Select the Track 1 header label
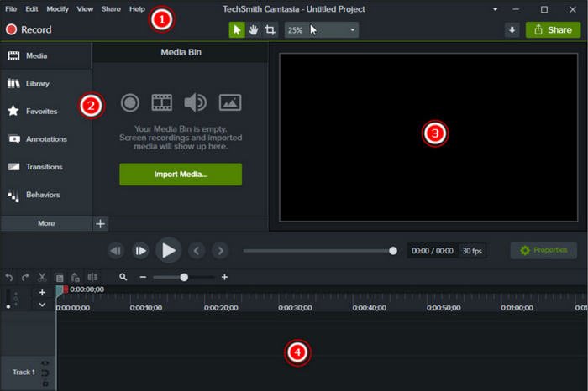 point(24,372)
